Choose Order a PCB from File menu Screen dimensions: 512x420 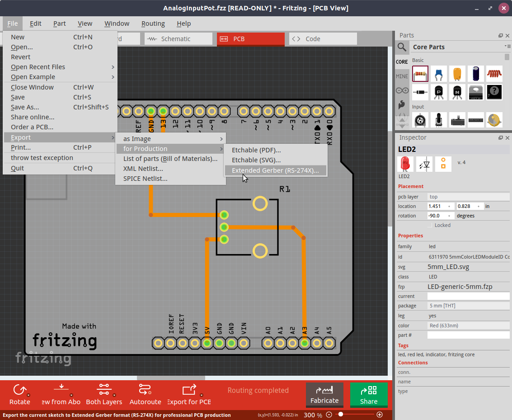click(x=60, y=127)
